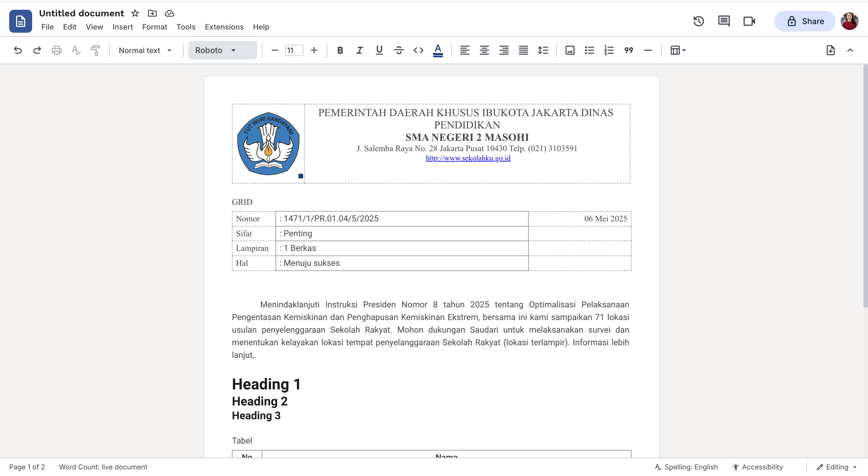868x476 pixels.
Task: Open version history clock icon
Action: click(x=699, y=21)
